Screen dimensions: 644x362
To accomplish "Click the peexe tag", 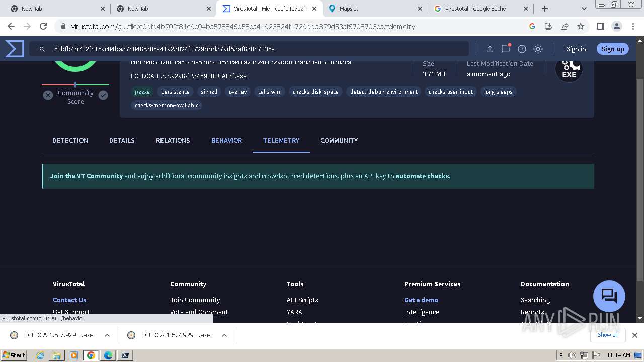I will pos(142,92).
